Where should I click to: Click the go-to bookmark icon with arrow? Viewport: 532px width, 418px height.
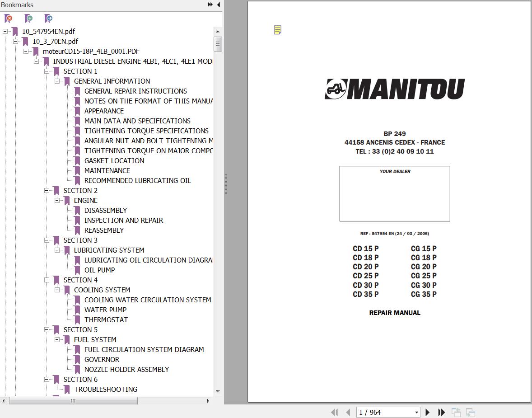click(48, 19)
